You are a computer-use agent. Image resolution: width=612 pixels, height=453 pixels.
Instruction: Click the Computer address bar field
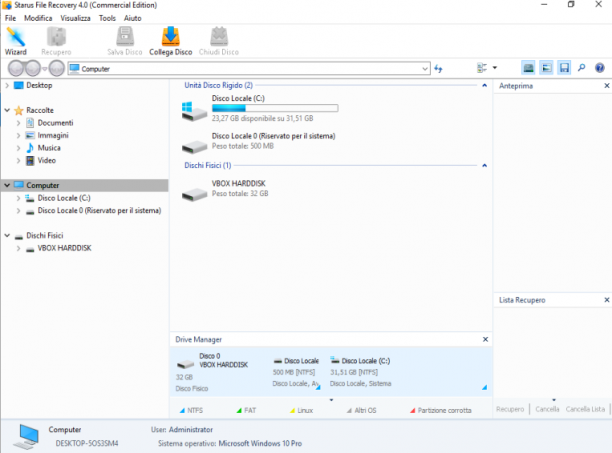[x=249, y=69]
